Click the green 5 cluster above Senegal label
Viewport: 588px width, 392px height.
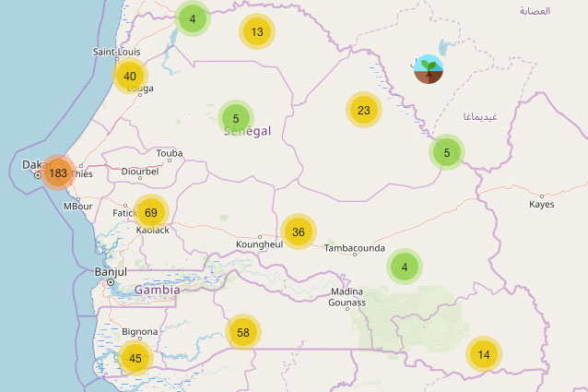(x=236, y=118)
